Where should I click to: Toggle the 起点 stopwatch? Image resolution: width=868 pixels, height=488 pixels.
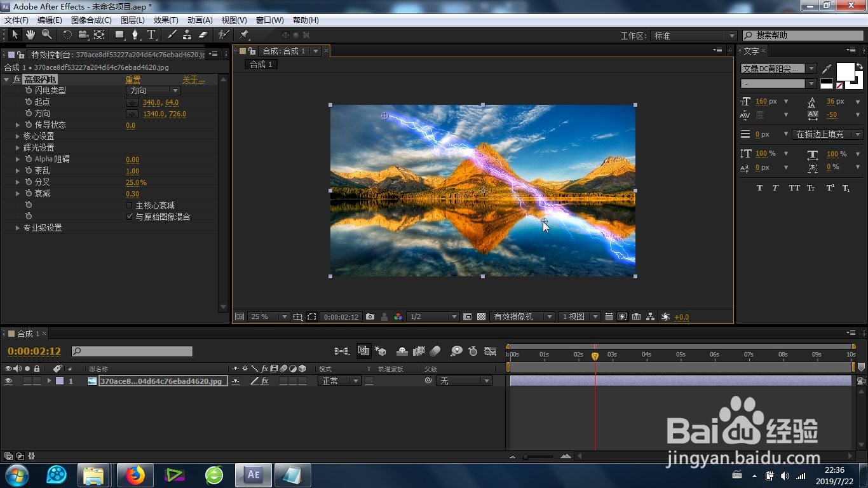(x=29, y=102)
